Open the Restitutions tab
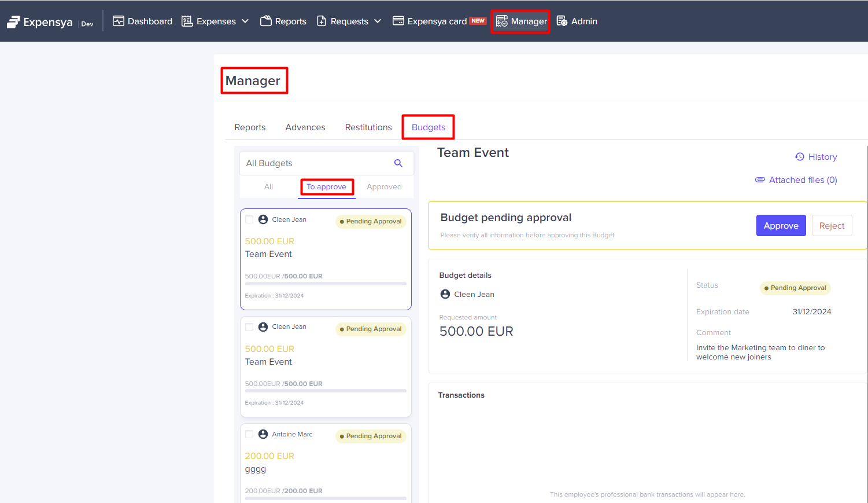 pos(368,127)
